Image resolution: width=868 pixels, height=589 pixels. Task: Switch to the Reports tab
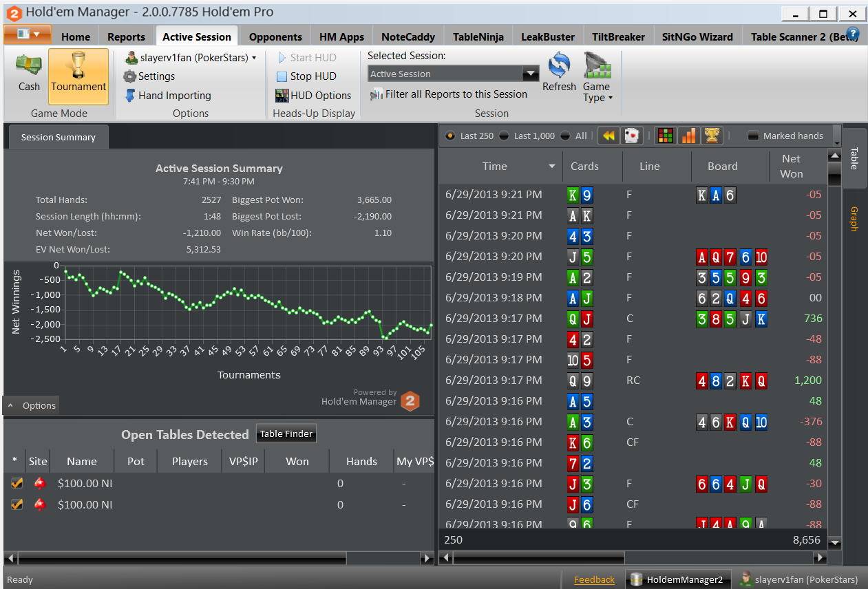point(126,37)
